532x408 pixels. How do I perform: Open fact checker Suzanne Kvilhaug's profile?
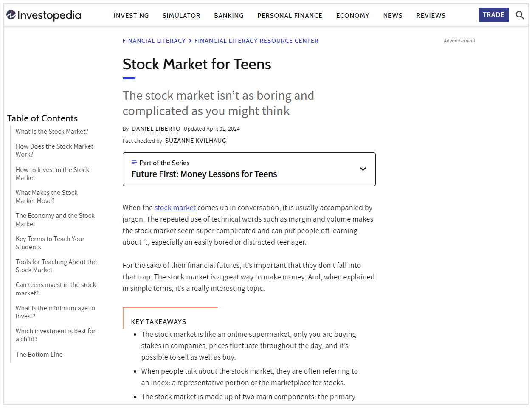(195, 141)
